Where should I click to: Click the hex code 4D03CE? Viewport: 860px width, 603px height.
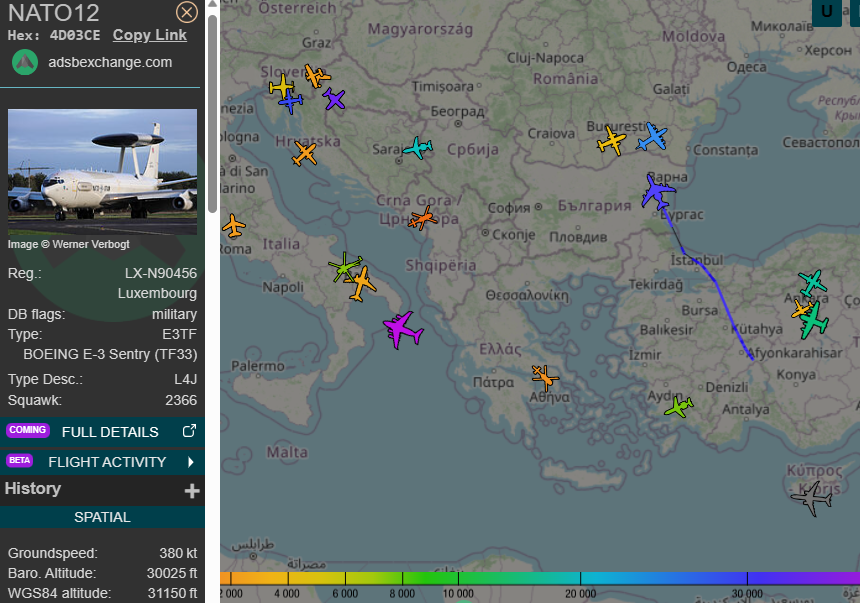[x=75, y=36]
